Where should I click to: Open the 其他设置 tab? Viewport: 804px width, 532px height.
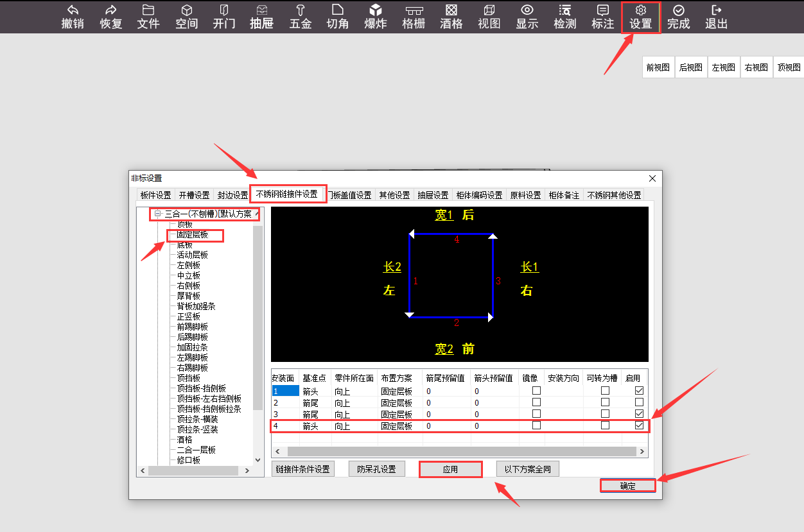(394, 195)
